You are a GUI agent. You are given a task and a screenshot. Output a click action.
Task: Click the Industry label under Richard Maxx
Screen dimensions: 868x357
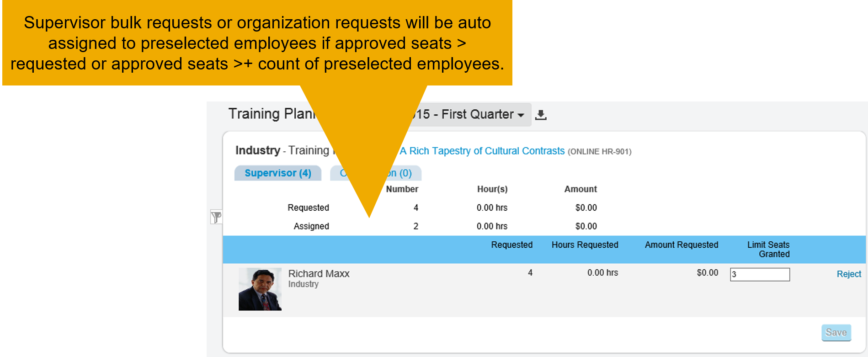coord(303,284)
